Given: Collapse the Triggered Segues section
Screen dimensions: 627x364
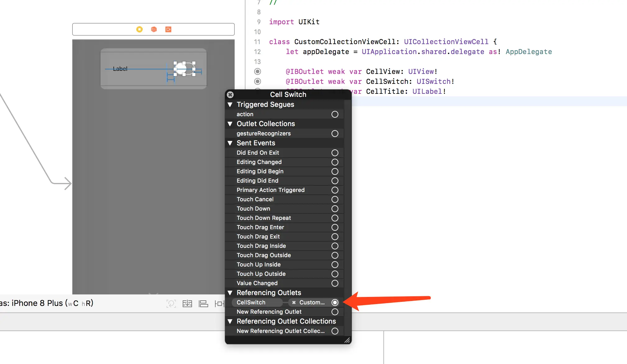Looking at the screenshot, I should pos(230,104).
